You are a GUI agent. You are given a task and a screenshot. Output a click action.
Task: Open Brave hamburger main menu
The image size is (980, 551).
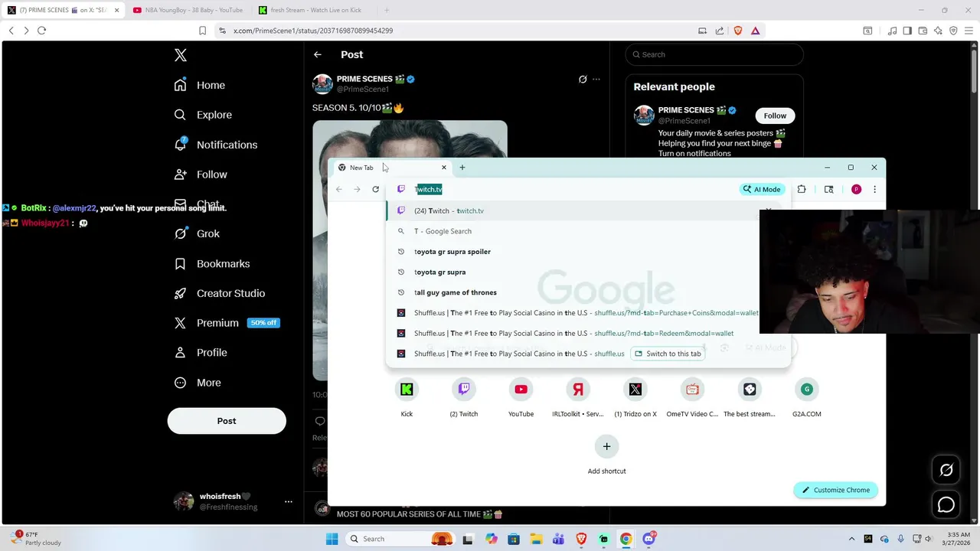969,31
